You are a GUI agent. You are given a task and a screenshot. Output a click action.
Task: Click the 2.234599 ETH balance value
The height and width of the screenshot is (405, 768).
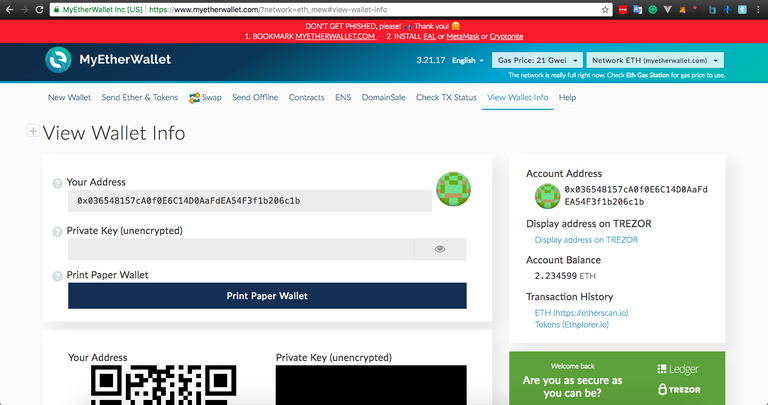point(565,276)
